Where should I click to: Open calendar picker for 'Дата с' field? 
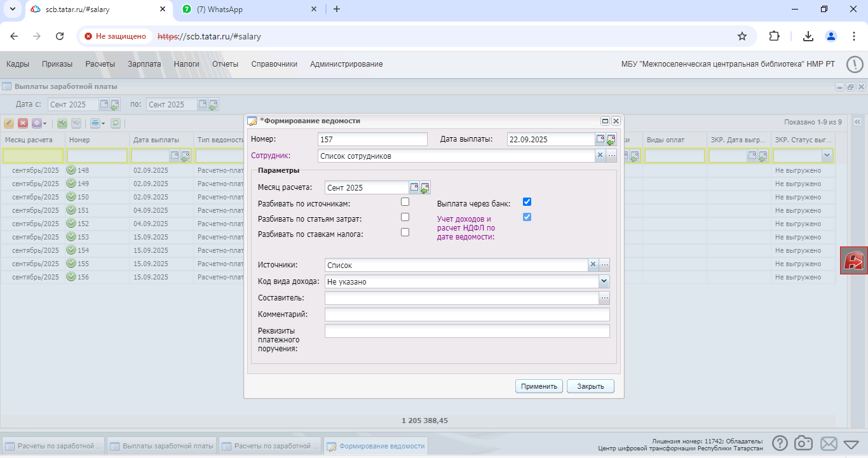click(x=104, y=104)
